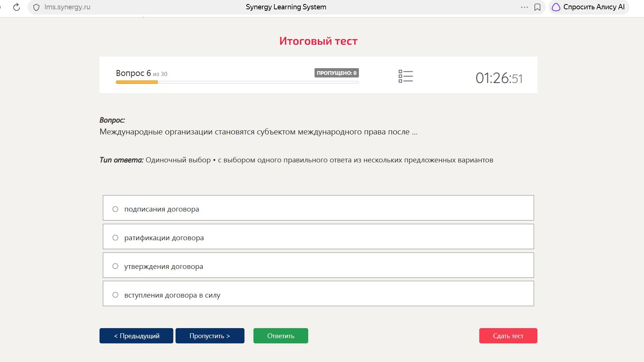The width and height of the screenshot is (644, 362).
Task: Click the 'Тип ответа:' label
Action: 121,160
